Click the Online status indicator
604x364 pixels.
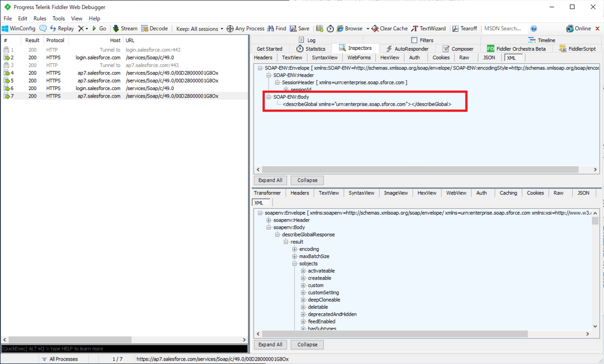pyautogui.click(x=579, y=29)
